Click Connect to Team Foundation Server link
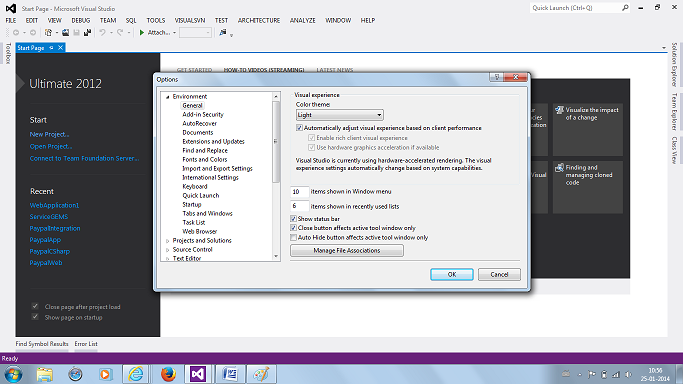 click(x=85, y=158)
